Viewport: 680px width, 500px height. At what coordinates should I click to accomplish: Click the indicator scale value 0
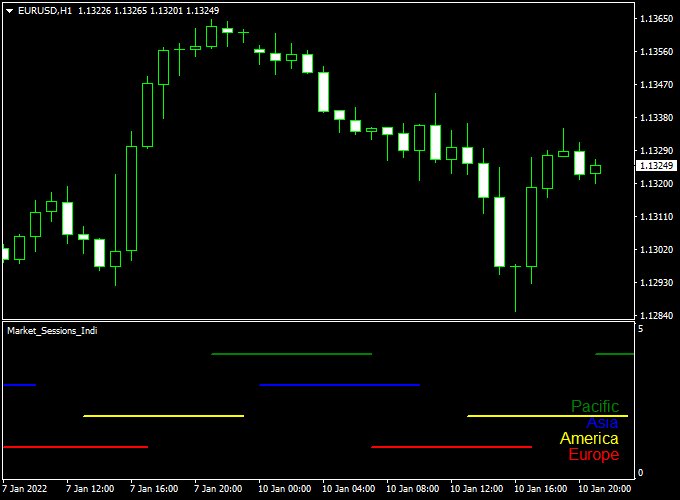[x=641, y=473]
